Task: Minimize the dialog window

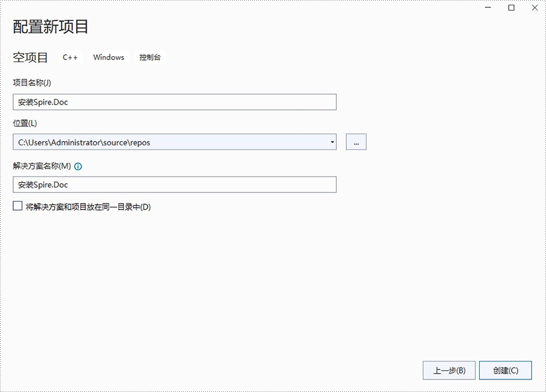Action: point(488,8)
